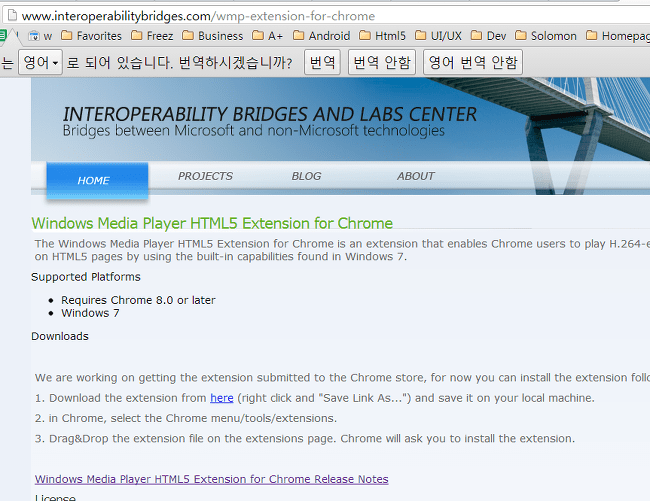650x501 pixels.
Task: Open the ABOUT menu item
Action: click(415, 176)
